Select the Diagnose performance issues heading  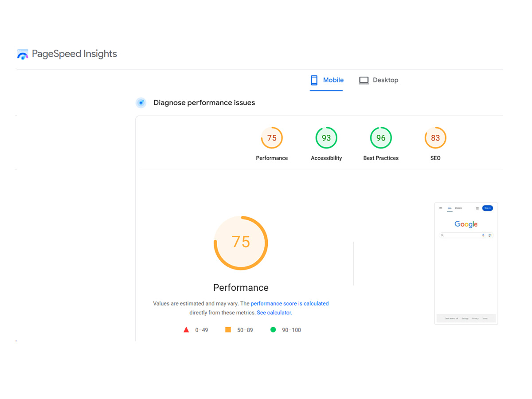pyautogui.click(x=204, y=102)
